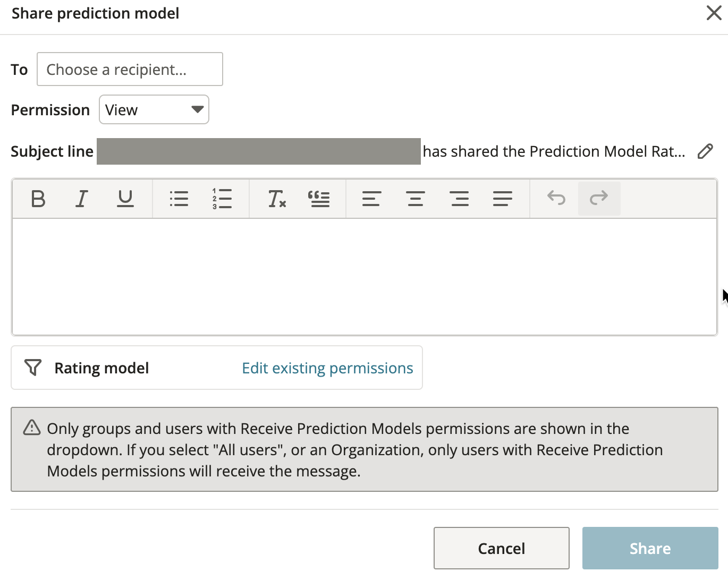The width and height of the screenshot is (728, 580).
Task: Edit subject line with pencil icon
Action: (x=705, y=151)
